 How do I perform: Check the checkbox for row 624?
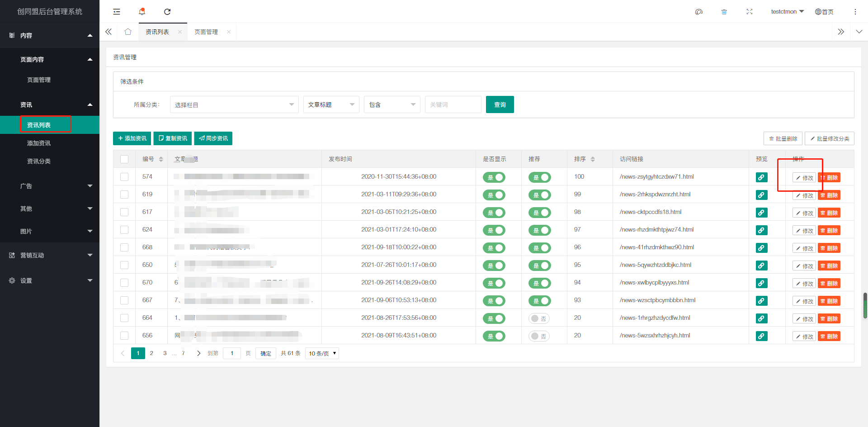124,230
